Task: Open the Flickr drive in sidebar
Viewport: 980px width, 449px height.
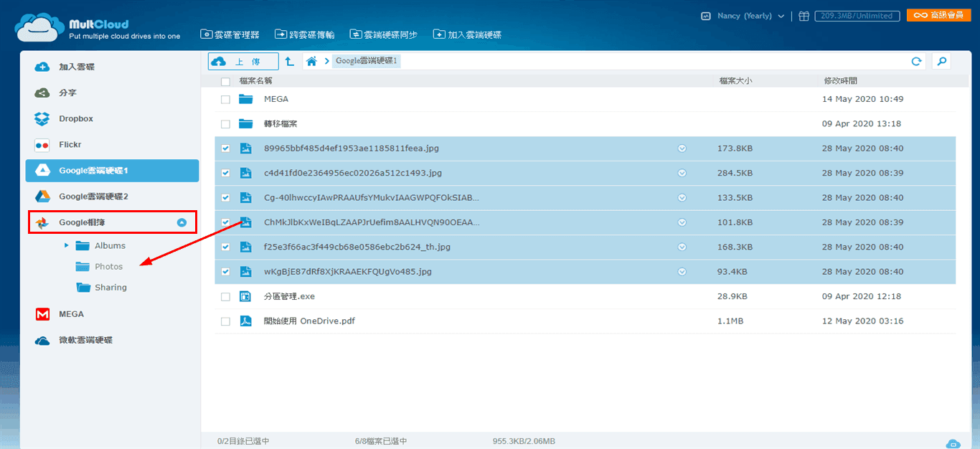Action: 70,145
